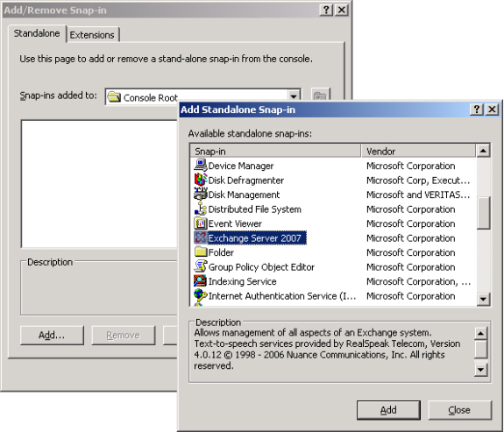Close the Add Standalone Snap-in dialog window
Screen dimensions: 504x432
492,110
